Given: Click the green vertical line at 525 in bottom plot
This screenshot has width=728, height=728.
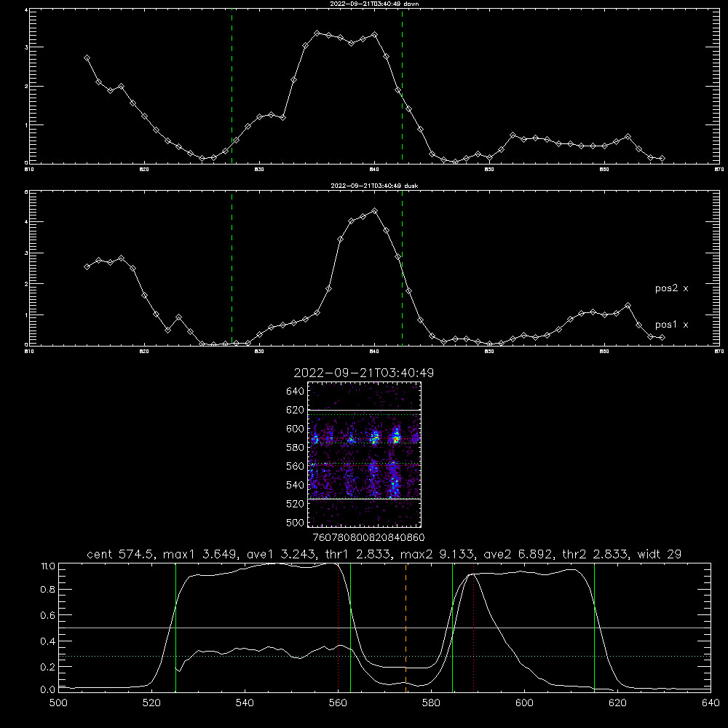Looking at the screenshot, I should pos(175,627).
